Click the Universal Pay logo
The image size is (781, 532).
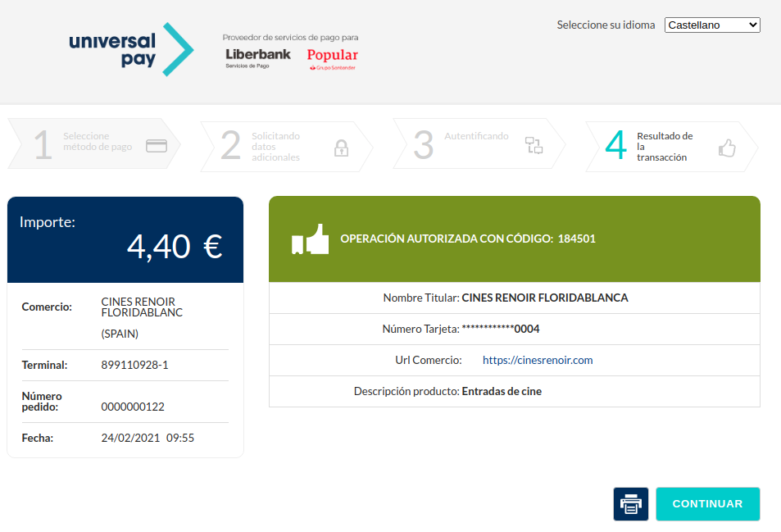tap(131, 50)
